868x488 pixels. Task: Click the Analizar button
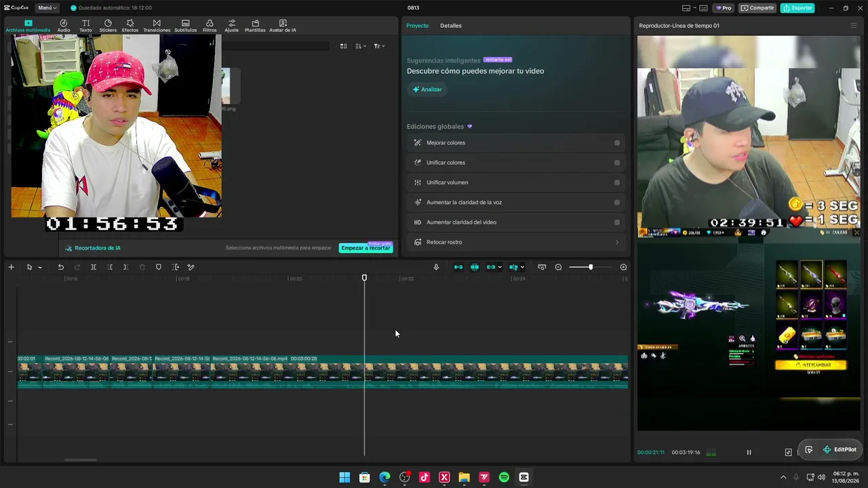click(x=427, y=89)
